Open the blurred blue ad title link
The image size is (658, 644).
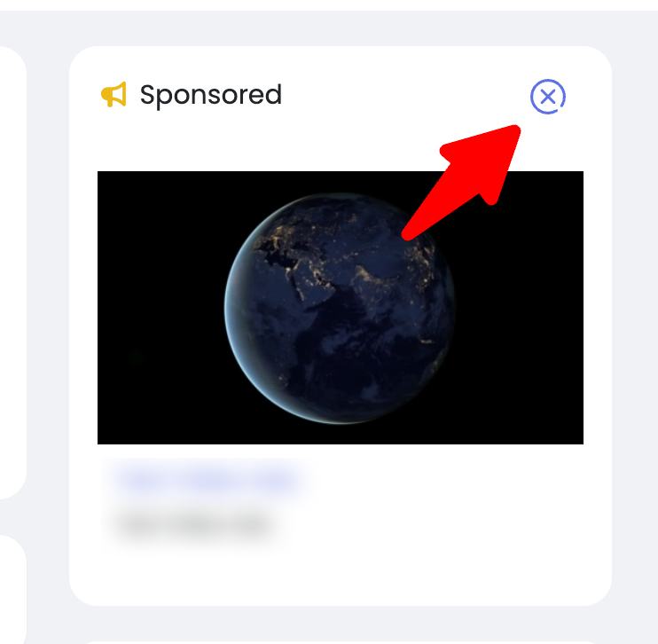coord(208,479)
